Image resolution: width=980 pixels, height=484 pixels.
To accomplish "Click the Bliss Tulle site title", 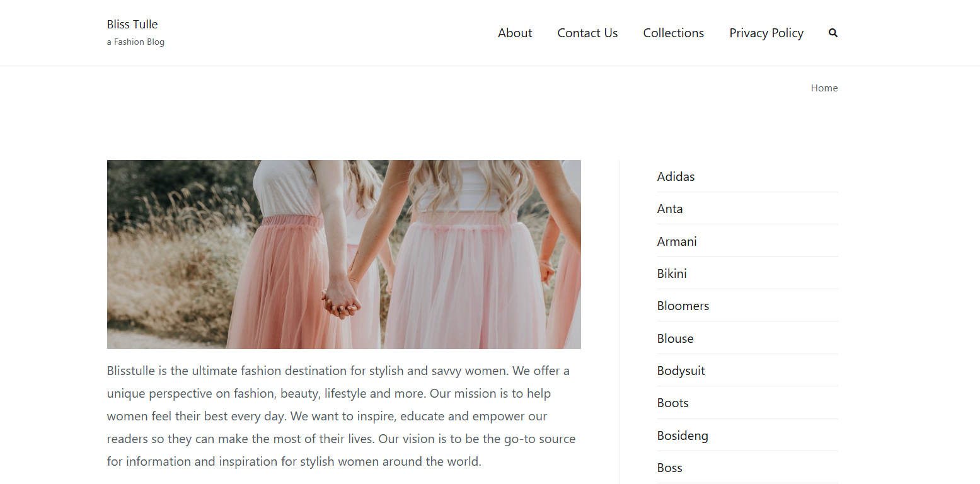I will (132, 25).
